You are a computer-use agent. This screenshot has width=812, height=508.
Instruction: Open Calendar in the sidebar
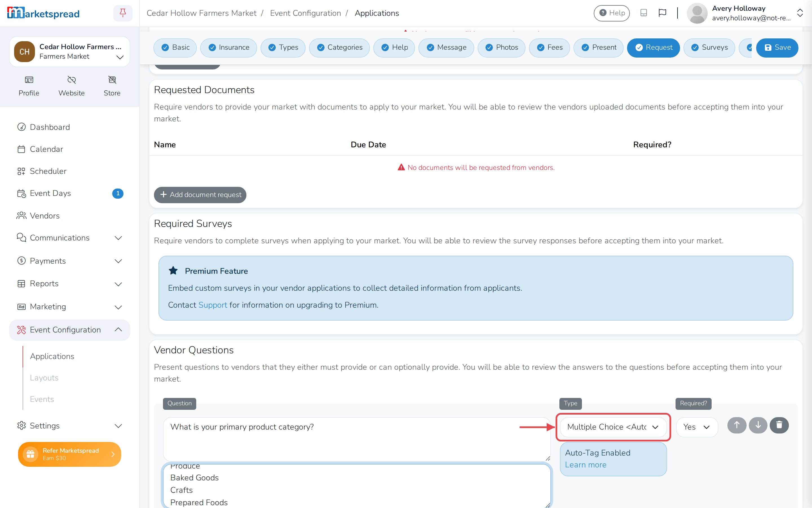click(x=69, y=149)
